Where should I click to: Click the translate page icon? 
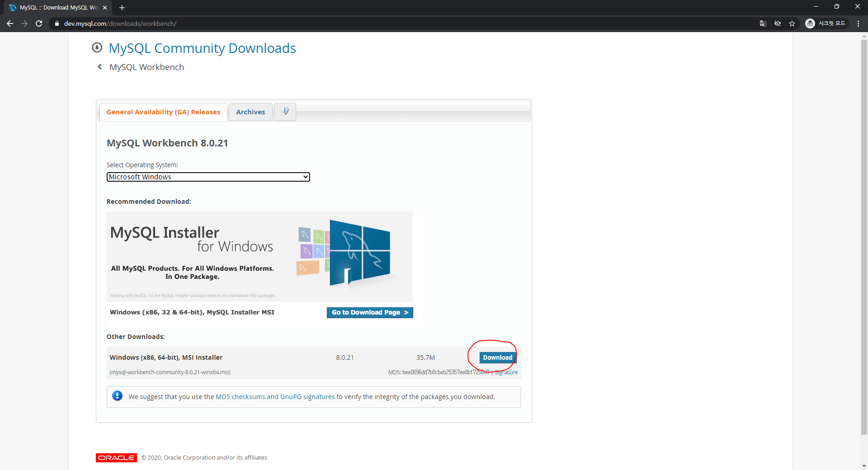tap(763, 23)
